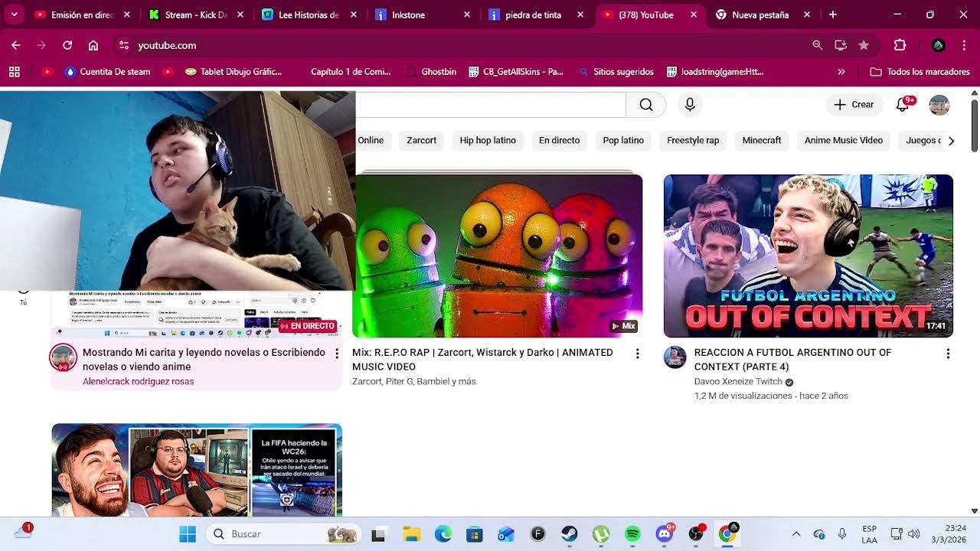Open the Apps grid in bookmarks bar
The image size is (980, 551).
[x=14, y=72]
